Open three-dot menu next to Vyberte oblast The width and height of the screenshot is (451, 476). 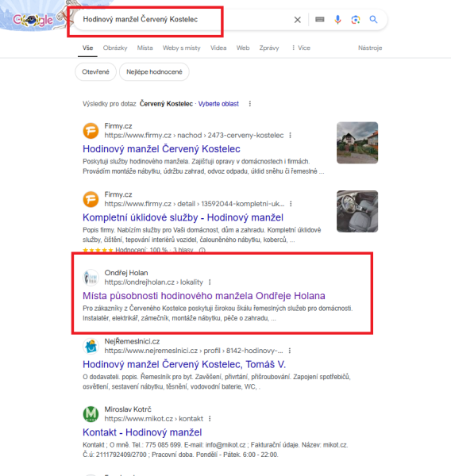point(250,104)
